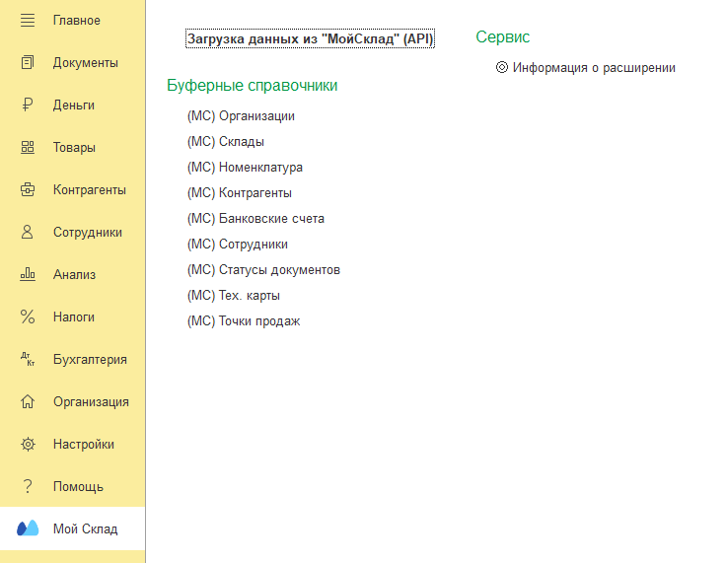Click the gear icon for Настройки
Image resolution: width=728 pixels, height=563 pixels.
tap(28, 444)
